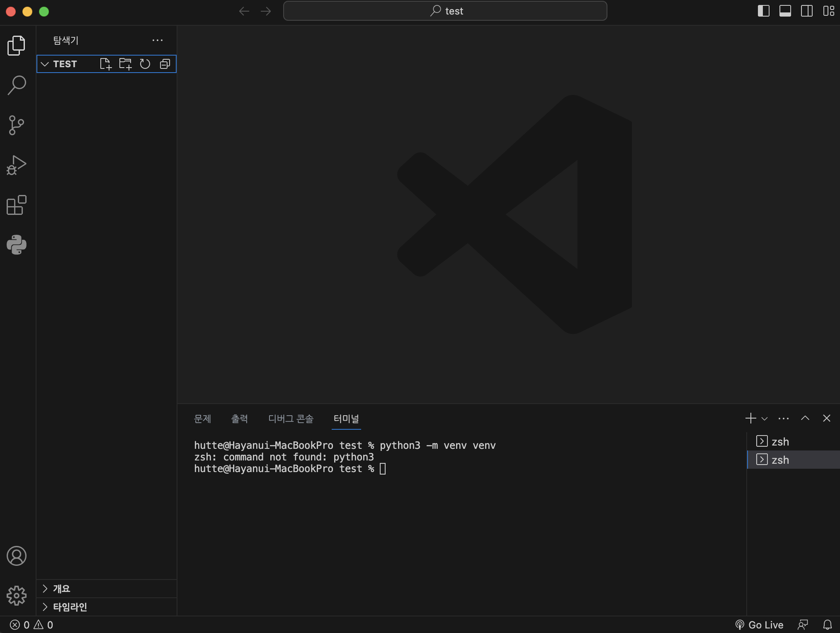Open the Explorer view in activity bar

[x=17, y=45]
